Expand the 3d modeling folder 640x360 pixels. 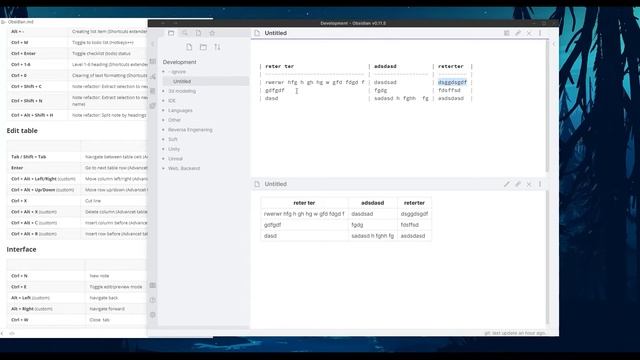[182, 91]
